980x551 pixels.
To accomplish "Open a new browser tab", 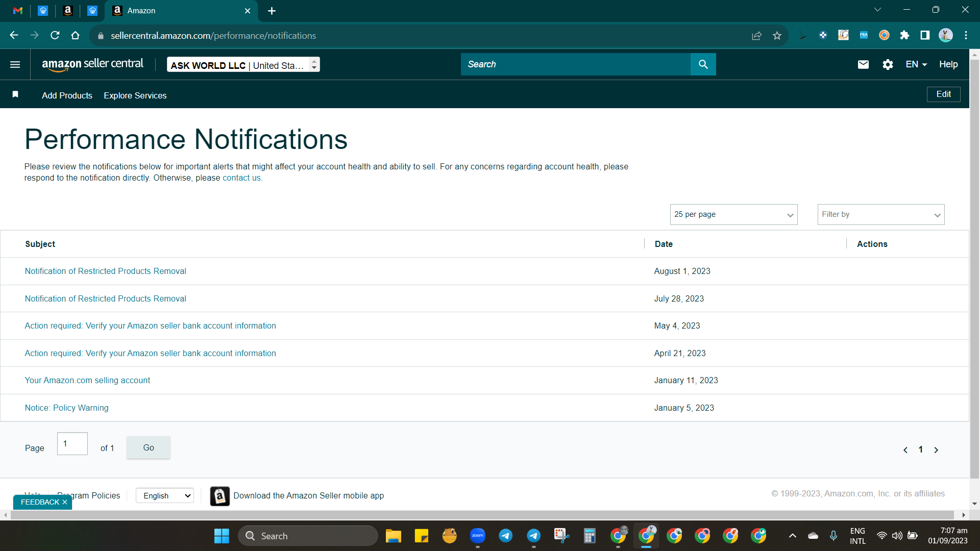I will point(272,11).
